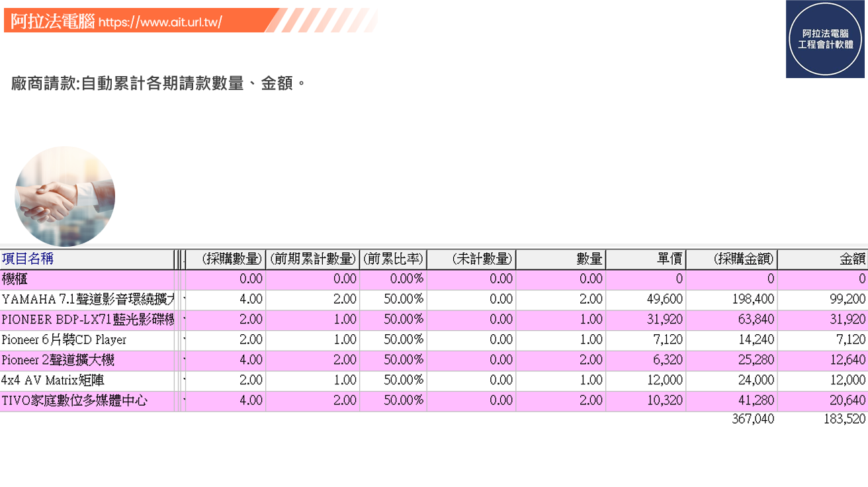868x487 pixels.
Task: Select the Pioneer 2聲道擴大機 row name
Action: click(x=58, y=361)
